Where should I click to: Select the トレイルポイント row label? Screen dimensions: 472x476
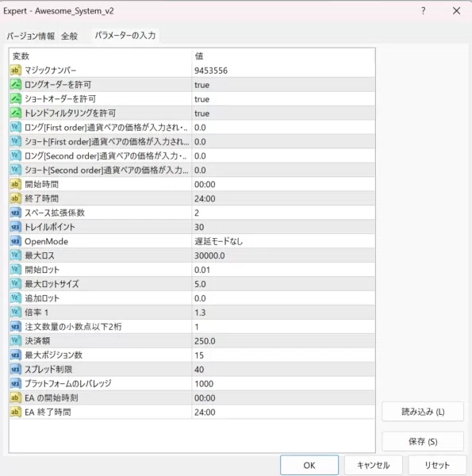50,227
